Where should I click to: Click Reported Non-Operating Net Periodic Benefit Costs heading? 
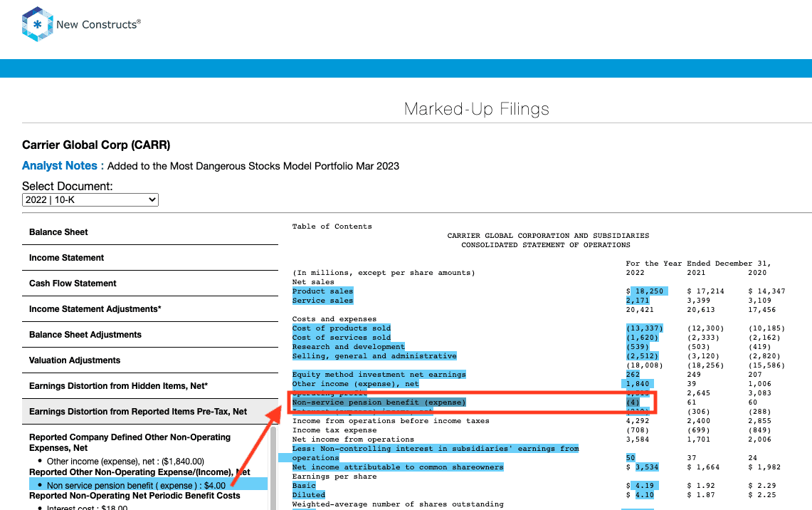point(135,496)
